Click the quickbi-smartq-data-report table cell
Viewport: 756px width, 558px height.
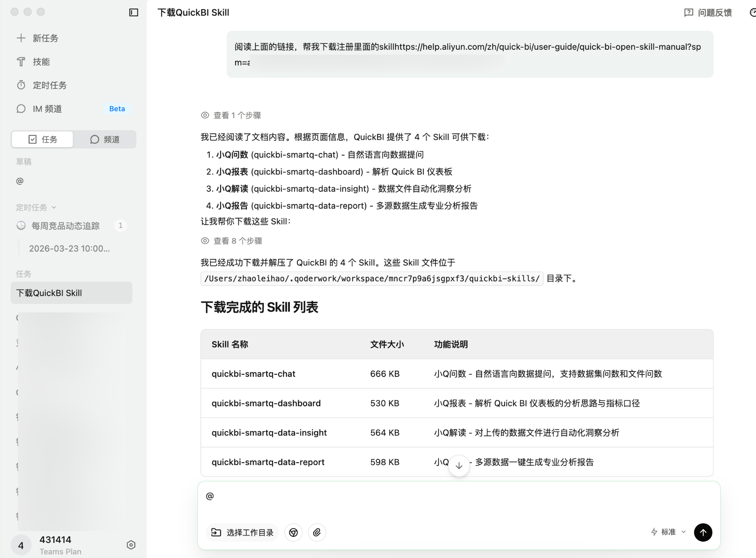(x=268, y=462)
